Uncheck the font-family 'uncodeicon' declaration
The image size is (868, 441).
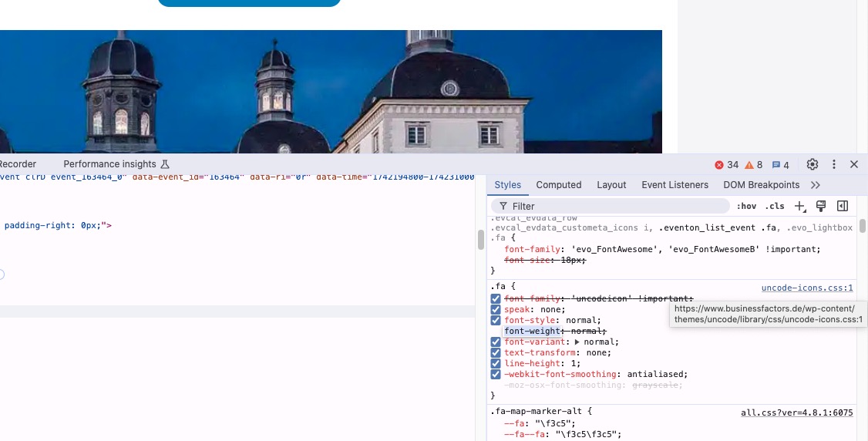click(496, 299)
